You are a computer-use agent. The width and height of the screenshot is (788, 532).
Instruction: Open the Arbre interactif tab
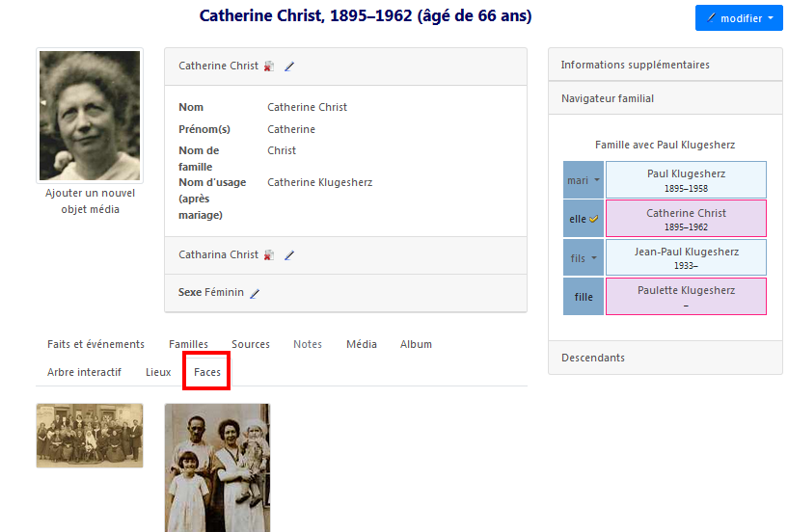pyautogui.click(x=84, y=372)
